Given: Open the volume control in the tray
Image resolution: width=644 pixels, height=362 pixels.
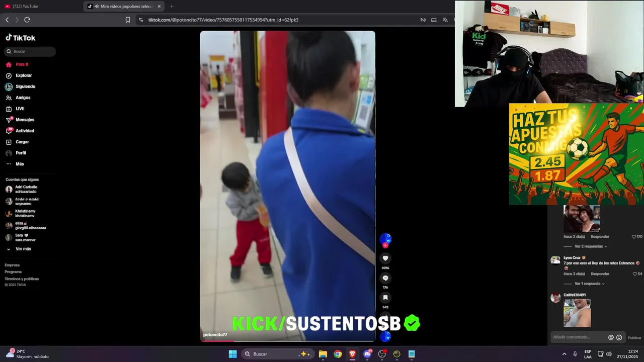Looking at the screenshot, I should (x=609, y=354).
